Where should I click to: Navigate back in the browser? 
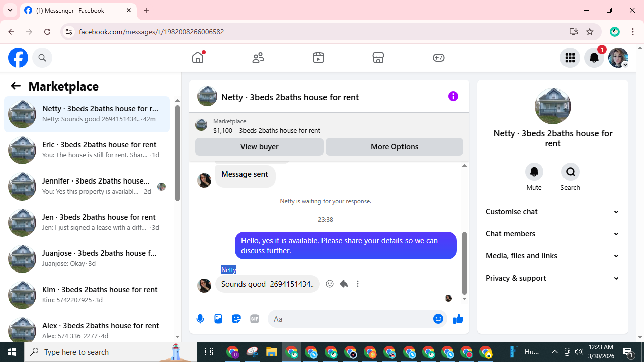click(x=11, y=32)
